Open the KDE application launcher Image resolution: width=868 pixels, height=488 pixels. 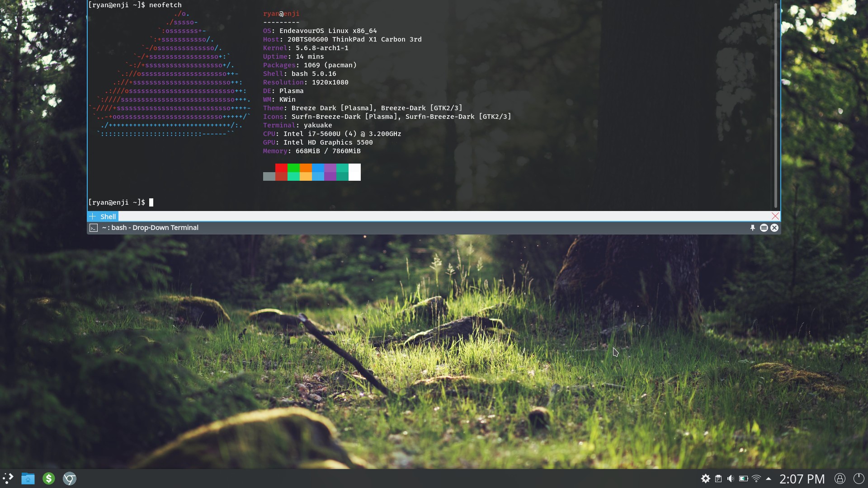8,479
